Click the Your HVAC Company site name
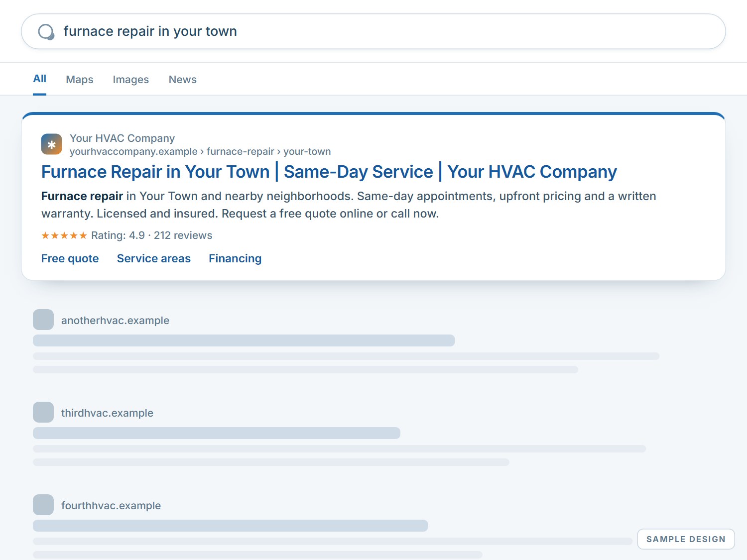 pos(123,138)
